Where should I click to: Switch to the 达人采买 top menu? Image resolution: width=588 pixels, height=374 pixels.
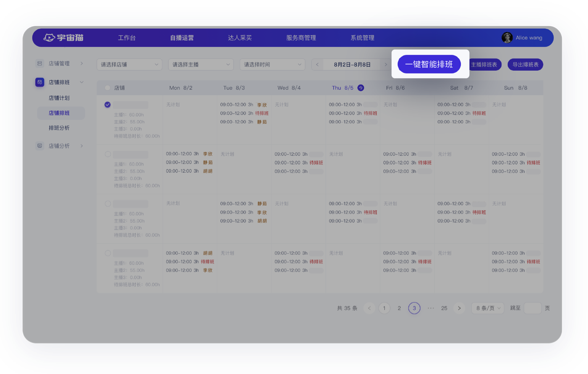[240, 38]
